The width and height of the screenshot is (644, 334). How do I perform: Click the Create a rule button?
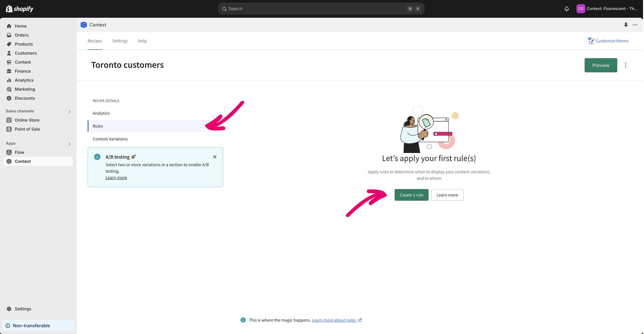click(411, 195)
